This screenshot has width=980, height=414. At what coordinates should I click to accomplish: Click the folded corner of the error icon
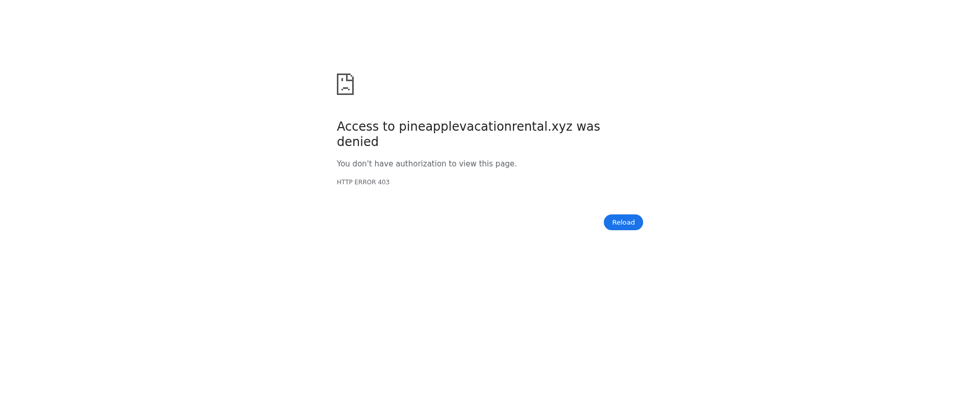coord(350,77)
